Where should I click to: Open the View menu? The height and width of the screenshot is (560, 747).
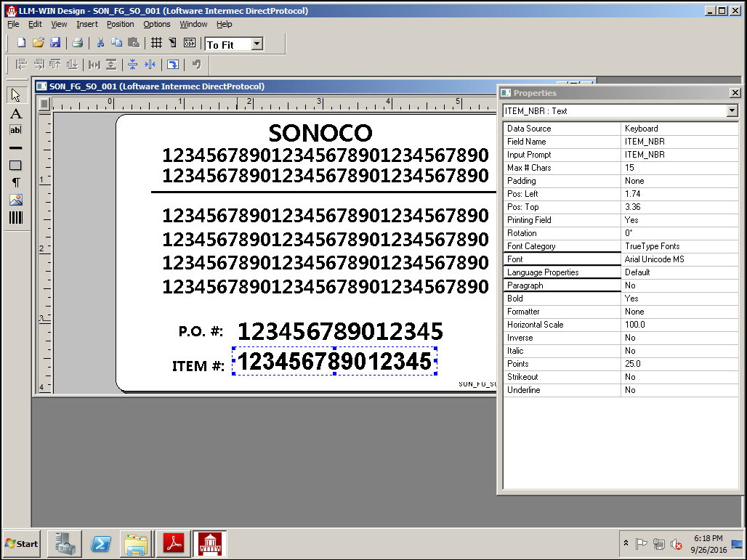(x=59, y=24)
